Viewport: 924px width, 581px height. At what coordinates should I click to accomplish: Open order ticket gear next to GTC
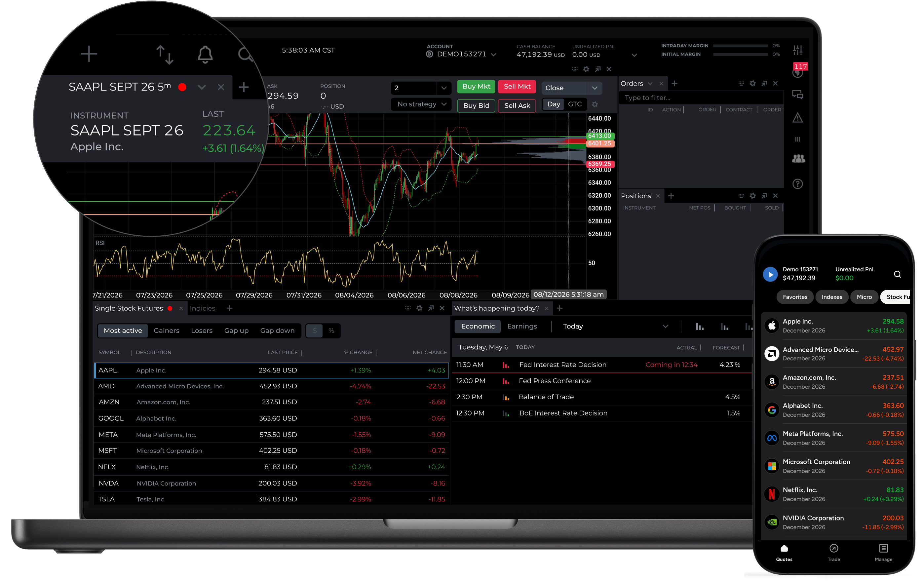[595, 104]
